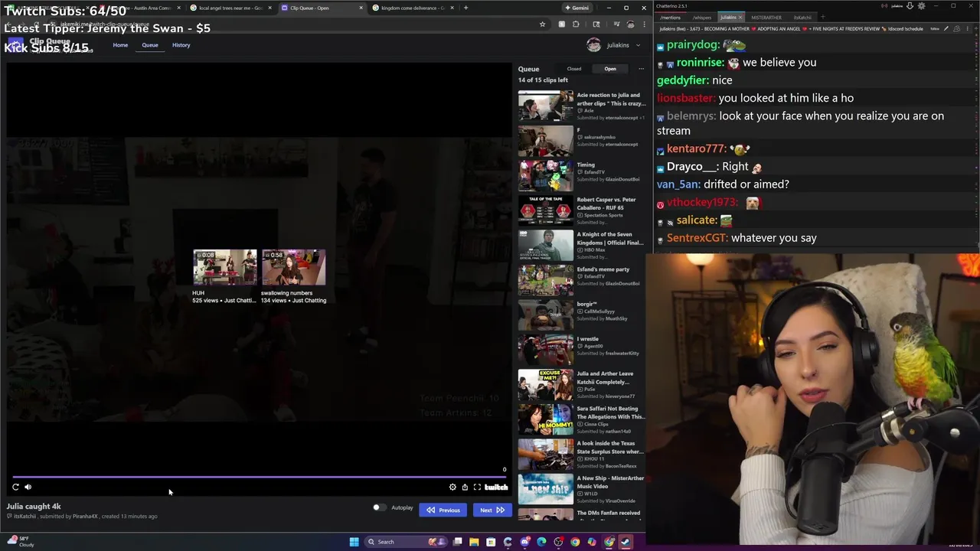The width and height of the screenshot is (980, 551).
Task: Open the History page
Action: point(181,45)
